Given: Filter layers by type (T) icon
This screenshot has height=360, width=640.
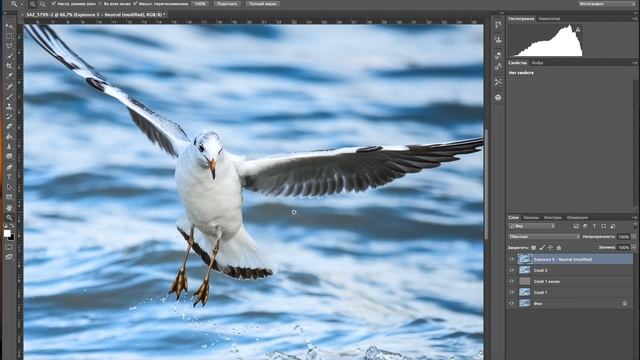Looking at the screenshot, I should 594,226.
